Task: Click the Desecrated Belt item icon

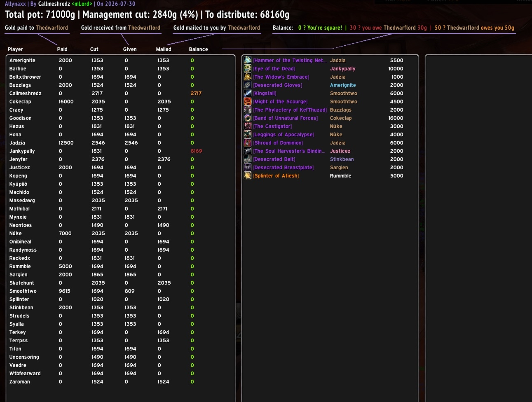Action: pyautogui.click(x=248, y=159)
